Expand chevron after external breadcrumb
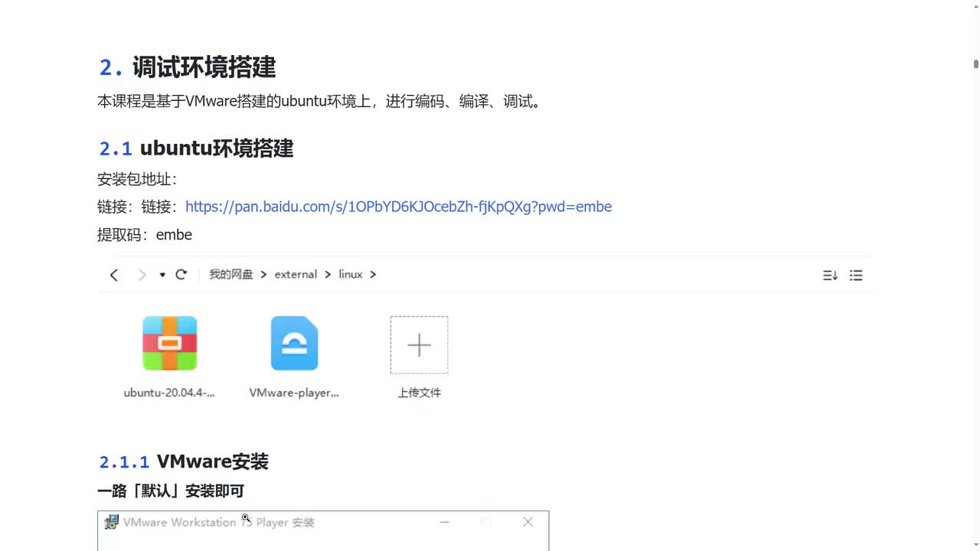Screen dimensions: 980x551 pyautogui.click(x=328, y=274)
